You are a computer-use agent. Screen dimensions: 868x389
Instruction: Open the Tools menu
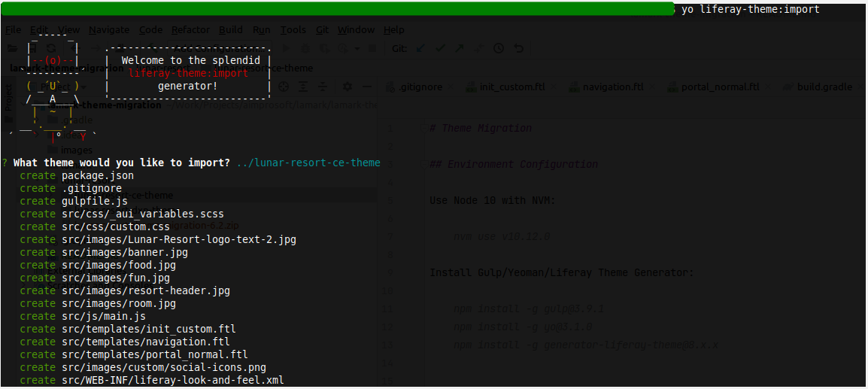click(x=293, y=30)
